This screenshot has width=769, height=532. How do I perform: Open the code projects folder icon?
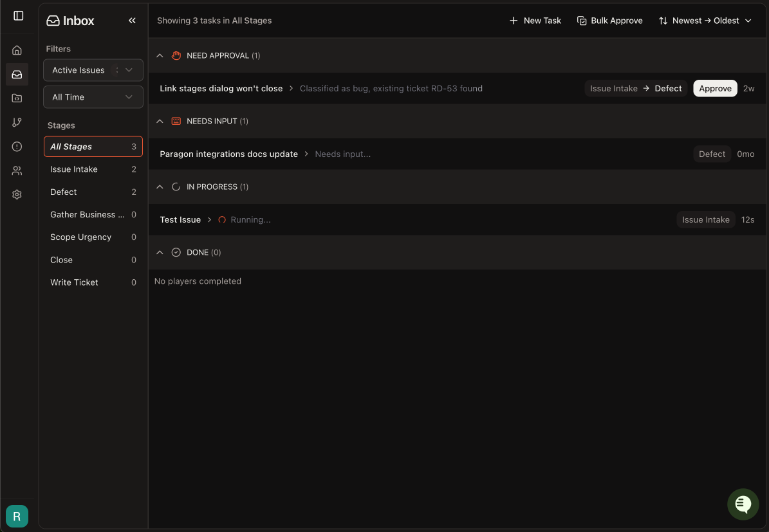(17, 98)
